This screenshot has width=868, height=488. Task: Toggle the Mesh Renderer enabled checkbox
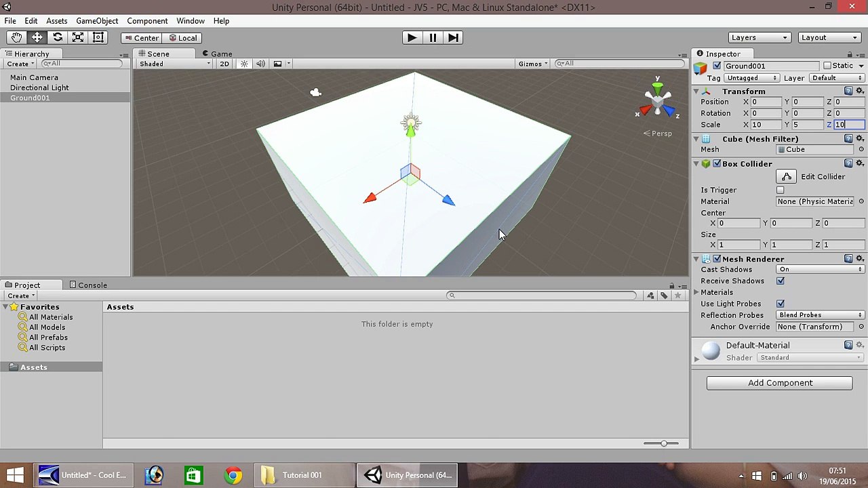coord(717,259)
